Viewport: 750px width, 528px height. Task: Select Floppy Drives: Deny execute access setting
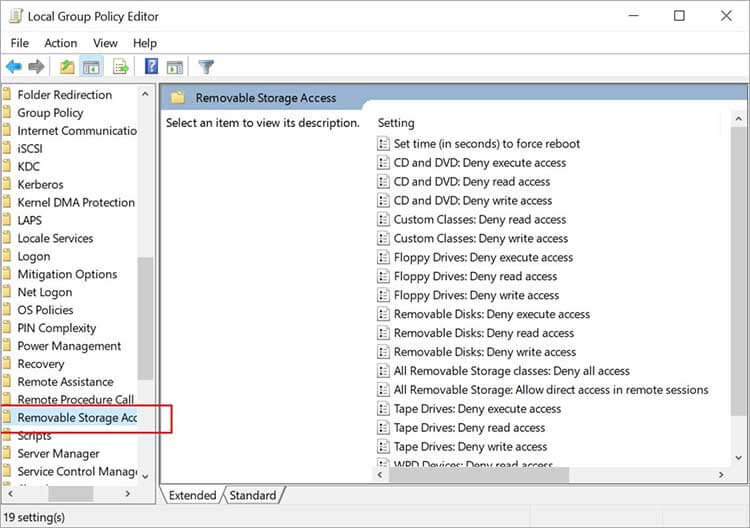pos(483,257)
